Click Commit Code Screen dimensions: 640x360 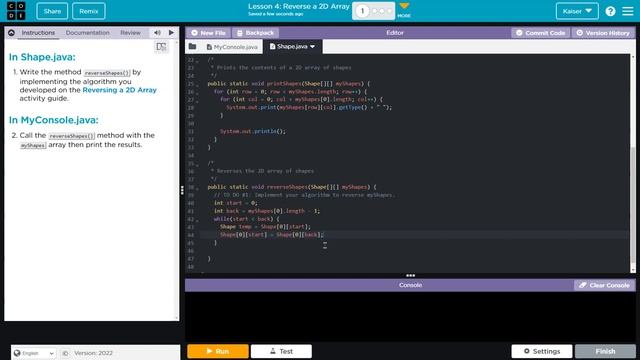540,33
